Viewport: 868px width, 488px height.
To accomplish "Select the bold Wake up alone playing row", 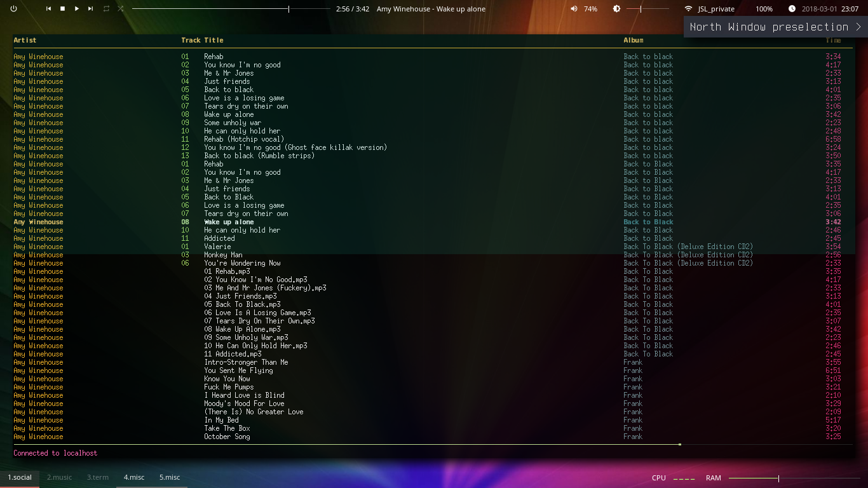I will click(x=433, y=222).
